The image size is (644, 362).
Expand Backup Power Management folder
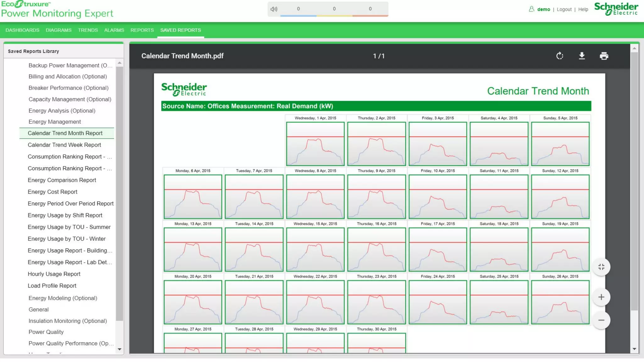coord(70,65)
